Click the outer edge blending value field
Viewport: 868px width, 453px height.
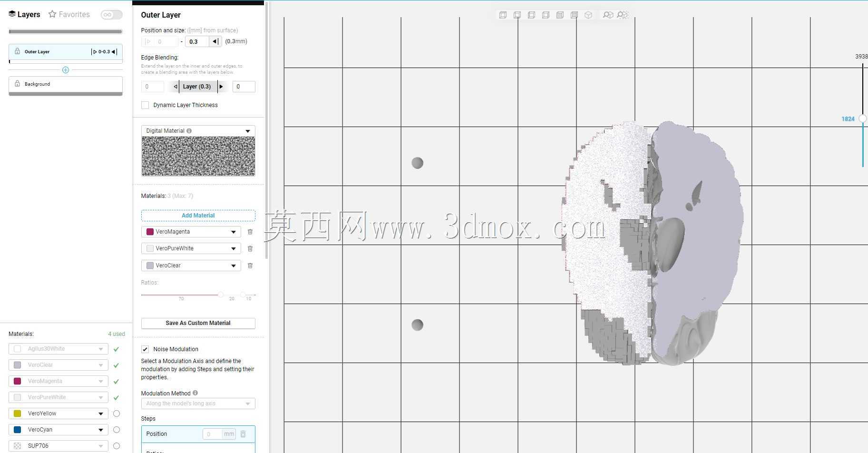(244, 87)
